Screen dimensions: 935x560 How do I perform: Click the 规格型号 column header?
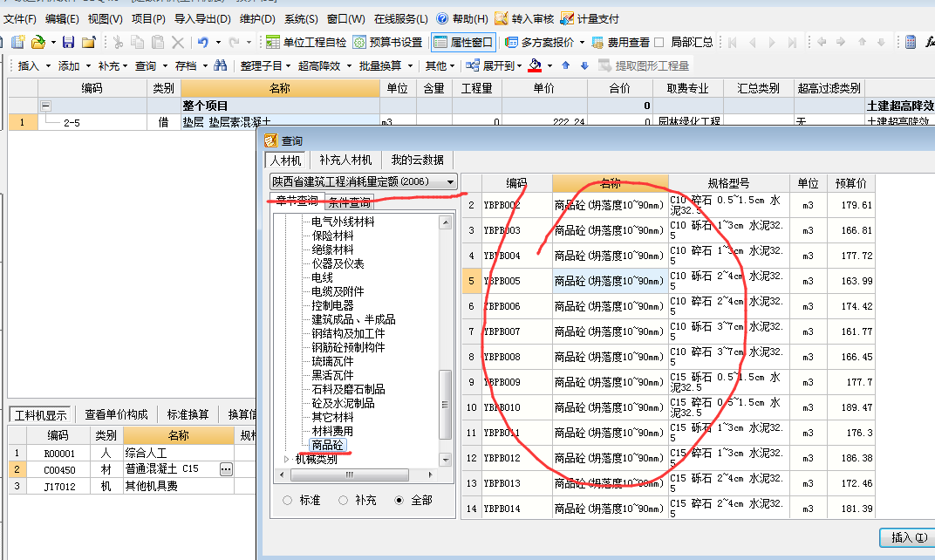(728, 183)
